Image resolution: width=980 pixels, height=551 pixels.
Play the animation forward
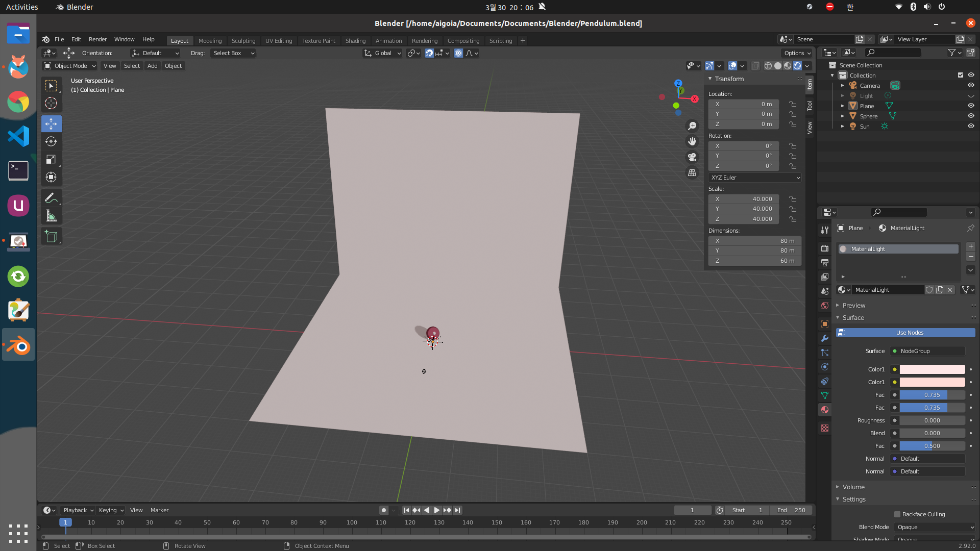pos(437,510)
